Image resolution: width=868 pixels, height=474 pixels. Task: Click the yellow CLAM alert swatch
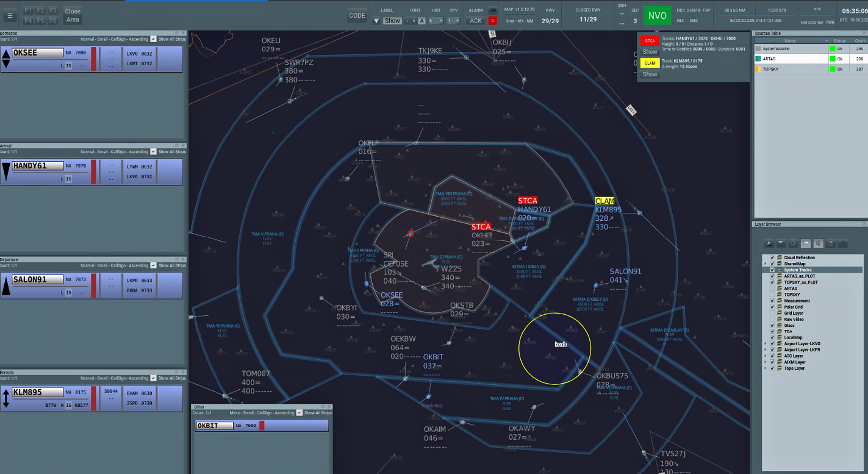[x=650, y=63]
